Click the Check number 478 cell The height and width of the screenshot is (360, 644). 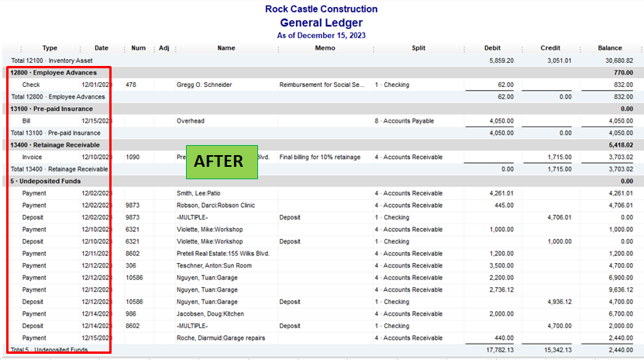click(131, 85)
